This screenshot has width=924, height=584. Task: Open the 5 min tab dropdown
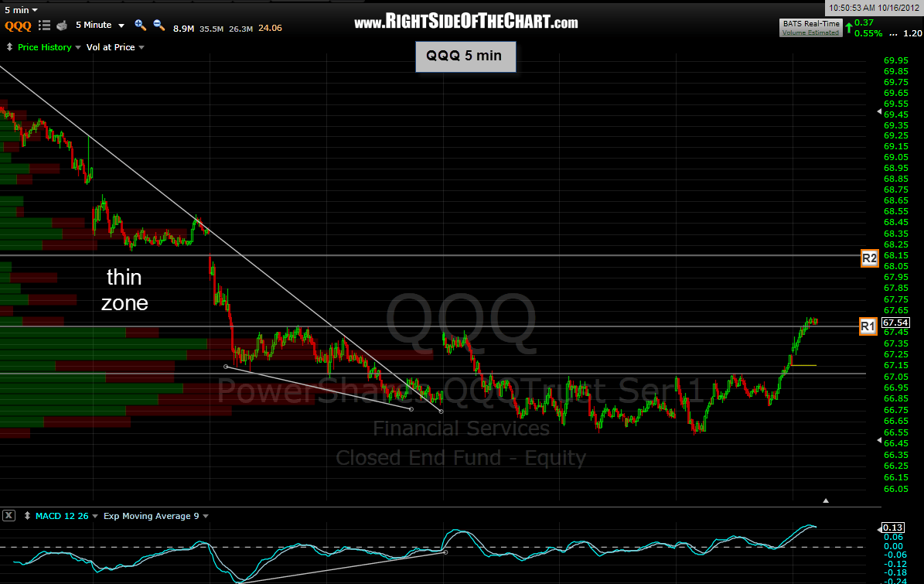point(35,10)
